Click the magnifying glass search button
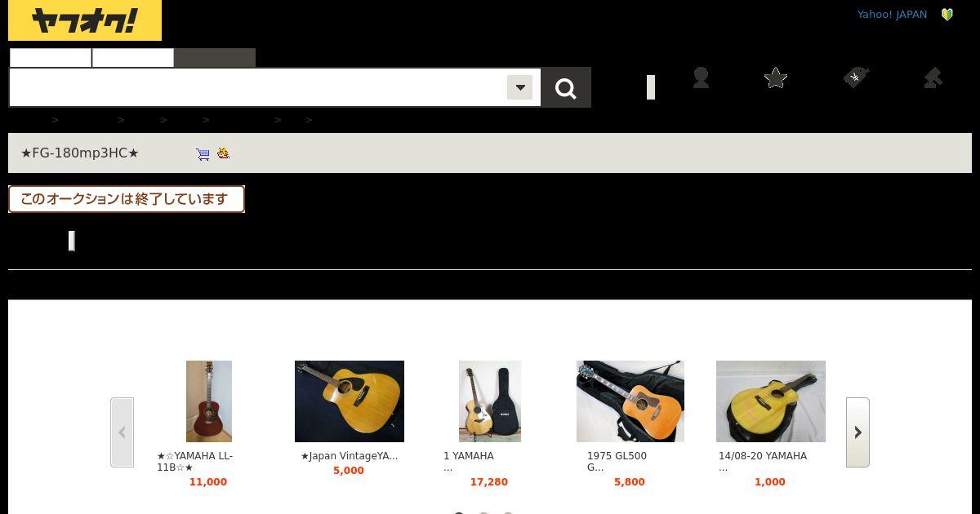980x514 pixels. tap(566, 87)
